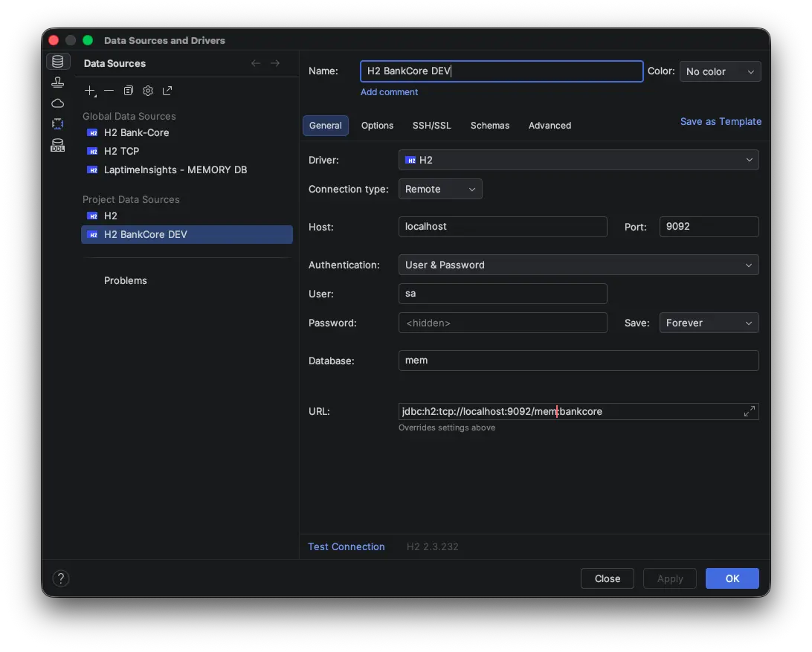812x652 pixels.
Task: Click the green zoom window button
Action: 88,40
